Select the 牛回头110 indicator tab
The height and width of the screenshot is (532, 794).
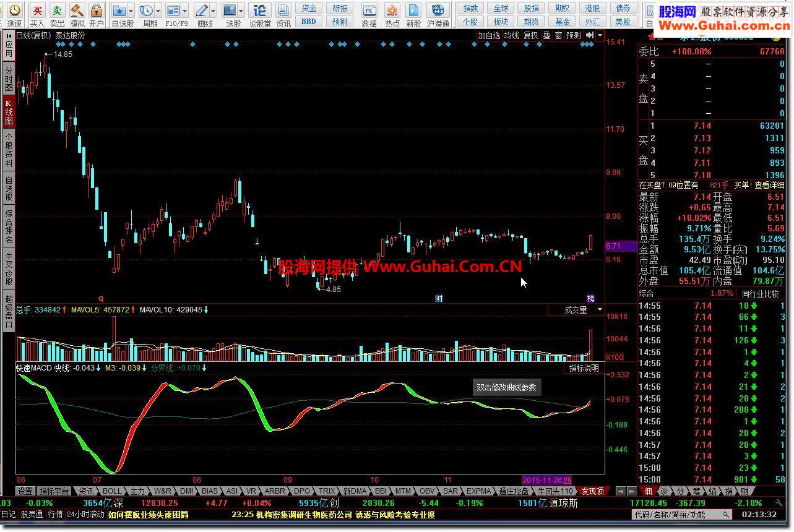(x=555, y=491)
